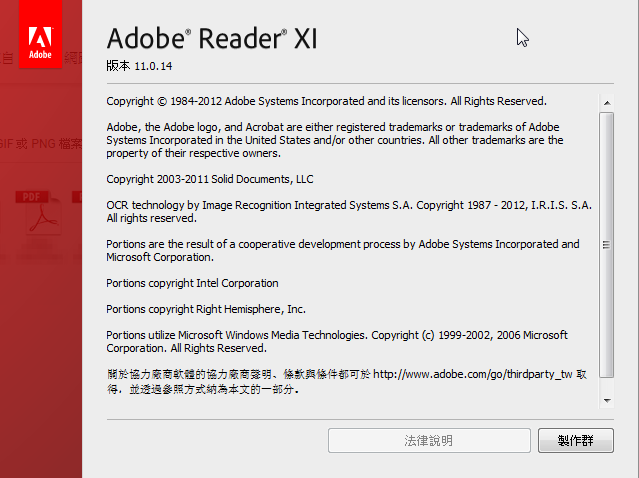This screenshot has width=639, height=478.
Task: Click the 製作群 credits button
Action: [575, 440]
